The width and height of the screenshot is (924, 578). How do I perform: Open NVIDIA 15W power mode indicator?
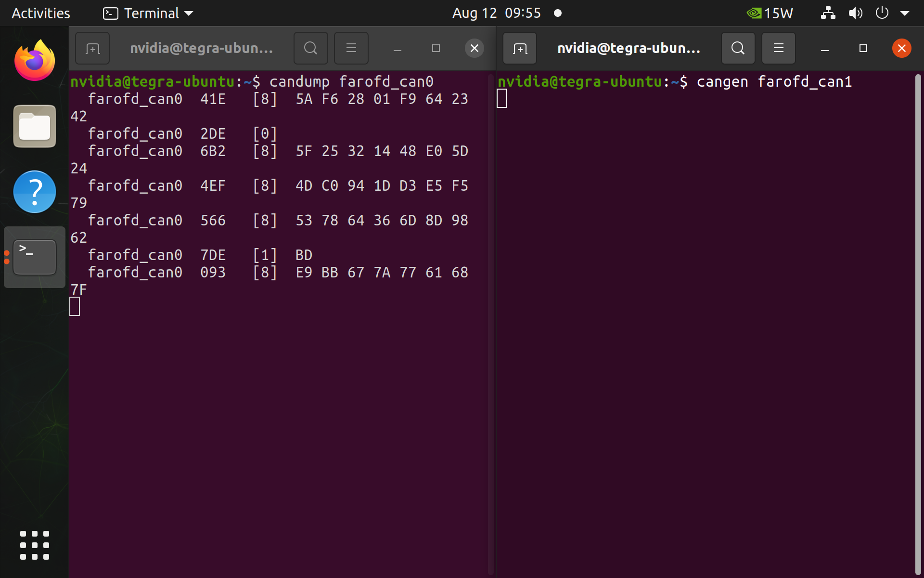pyautogui.click(x=770, y=13)
